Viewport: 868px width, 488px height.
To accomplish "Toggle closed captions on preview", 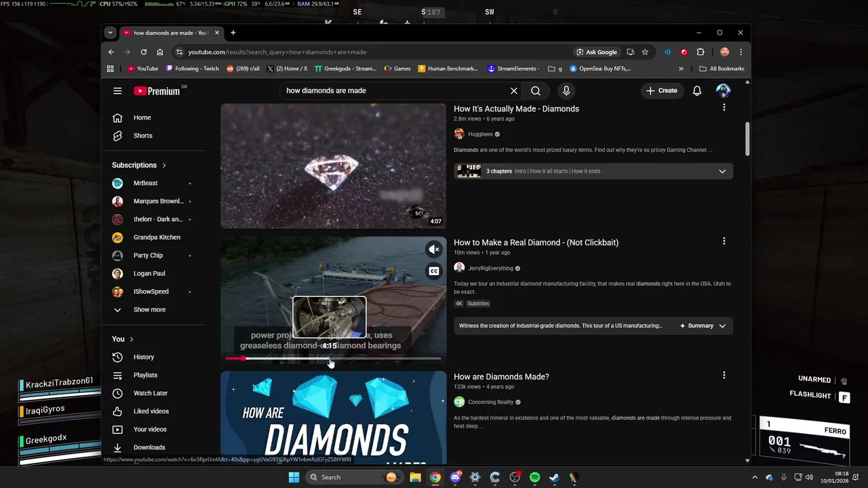I will tap(434, 271).
